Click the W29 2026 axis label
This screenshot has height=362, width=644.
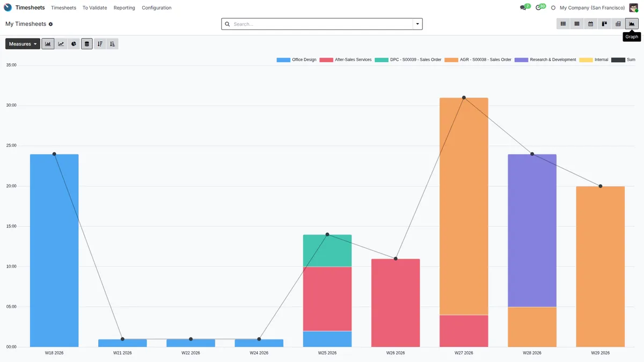(600, 353)
